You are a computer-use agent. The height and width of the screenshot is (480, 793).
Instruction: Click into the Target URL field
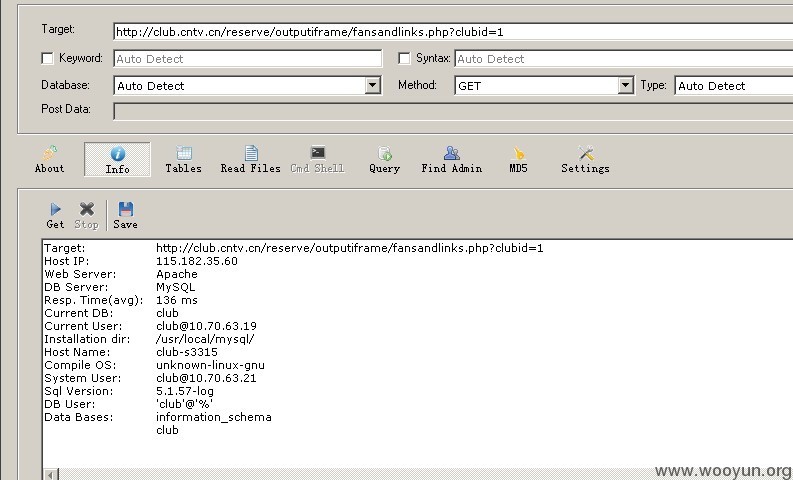454,32
